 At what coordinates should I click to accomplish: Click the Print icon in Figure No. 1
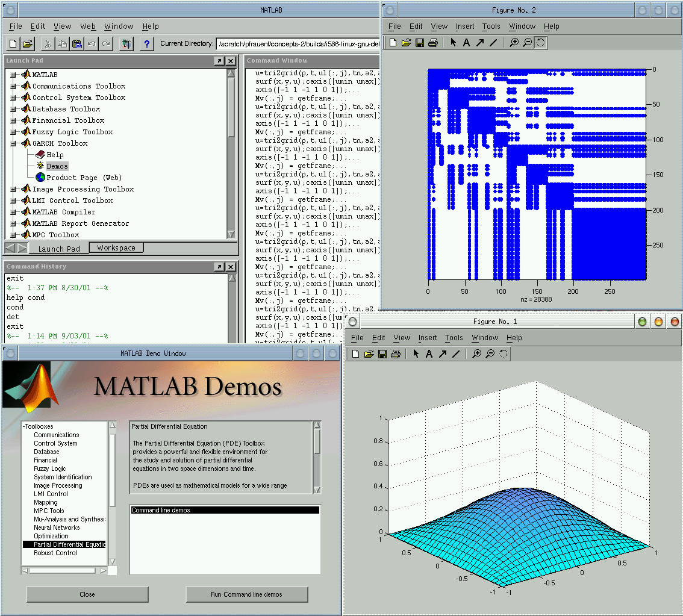pyautogui.click(x=396, y=354)
